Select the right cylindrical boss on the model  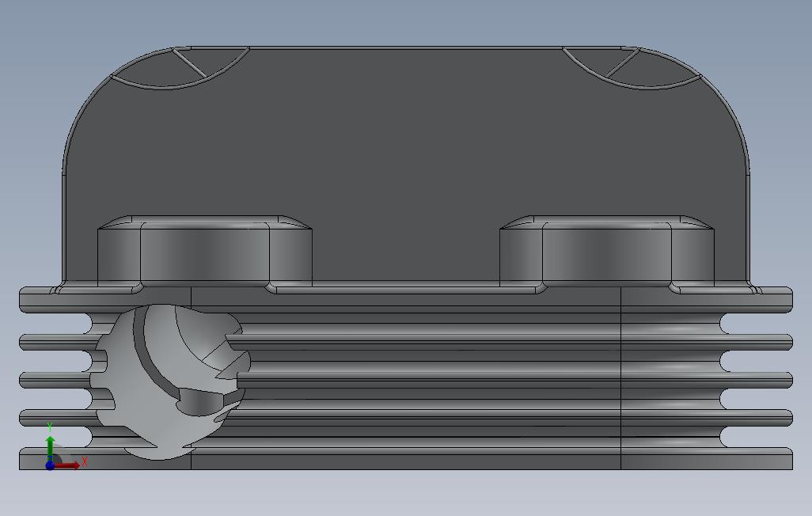[x=607, y=251]
